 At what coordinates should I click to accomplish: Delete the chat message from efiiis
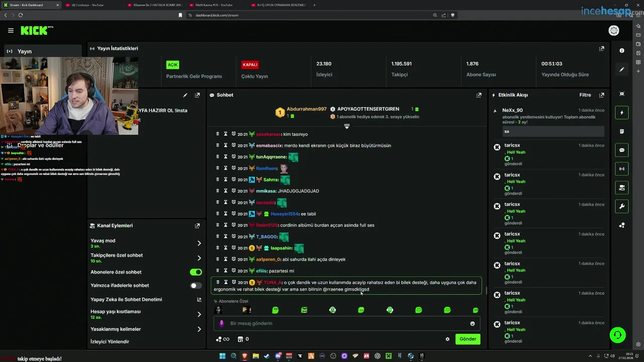pyautogui.click(x=217, y=270)
